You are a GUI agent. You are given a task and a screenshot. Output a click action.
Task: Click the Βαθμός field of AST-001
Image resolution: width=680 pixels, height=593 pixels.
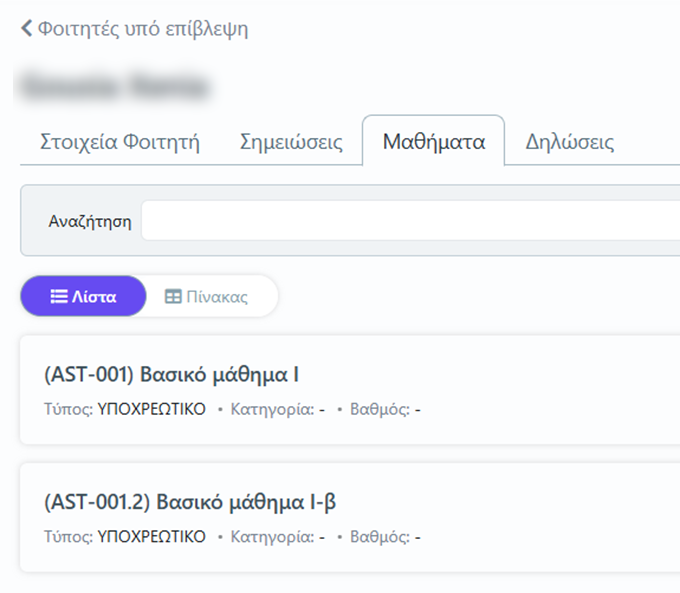tap(384, 409)
